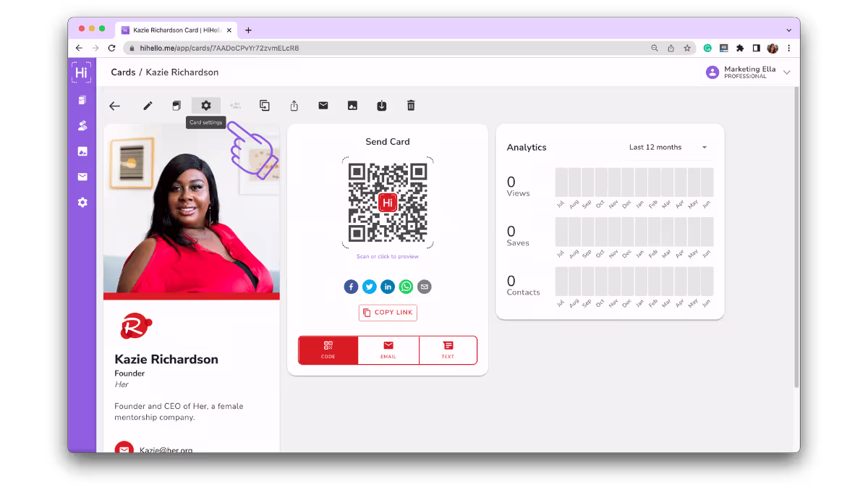The height and width of the screenshot is (490, 868).
Task: Click the greyed-out add people icon
Action: (235, 106)
